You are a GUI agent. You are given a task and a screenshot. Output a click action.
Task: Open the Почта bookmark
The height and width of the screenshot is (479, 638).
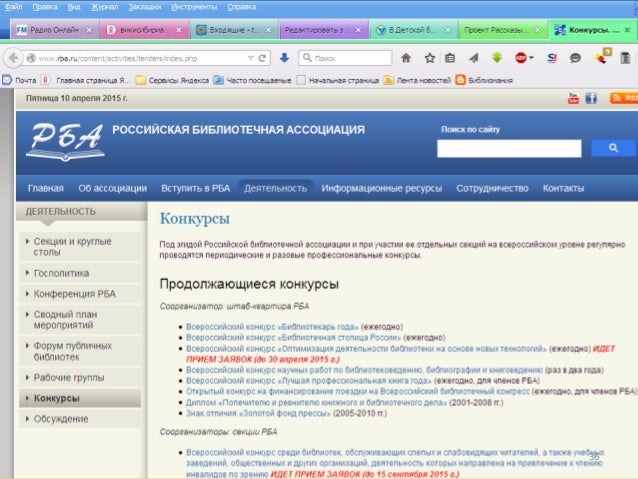(19, 80)
